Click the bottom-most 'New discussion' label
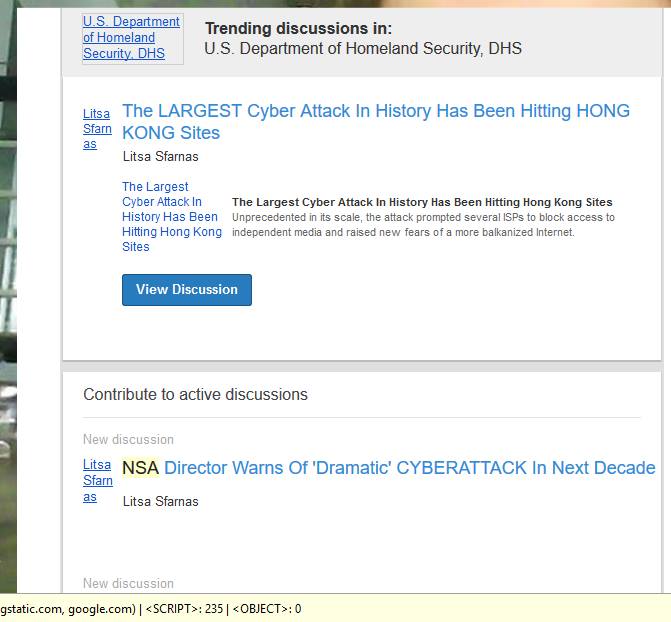 click(128, 583)
